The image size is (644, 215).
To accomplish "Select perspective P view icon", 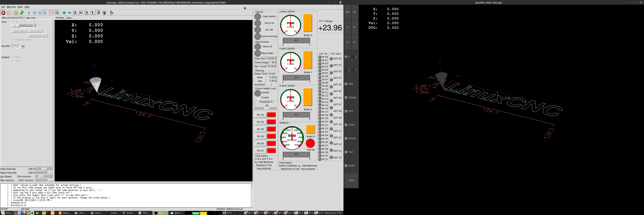I will (98, 13).
